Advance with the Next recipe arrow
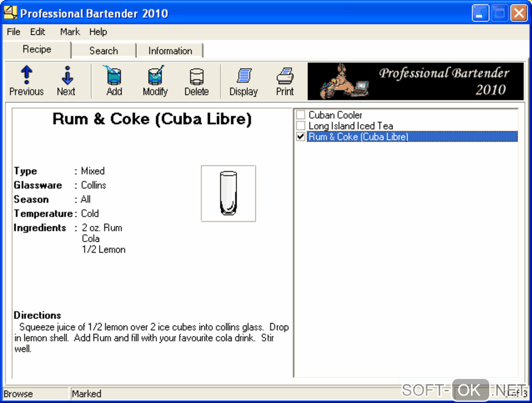This screenshot has height=403, width=532. [66, 81]
